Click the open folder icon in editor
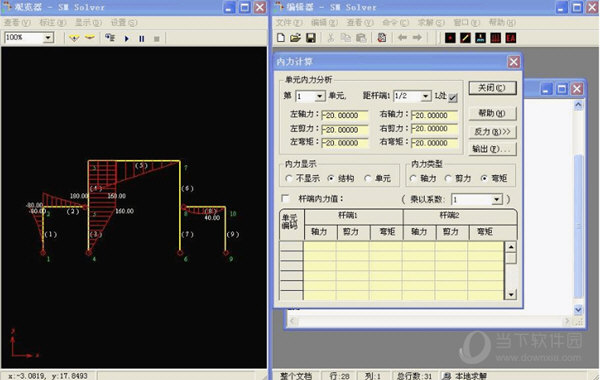Viewport: 600px width, 380px height. (x=295, y=38)
